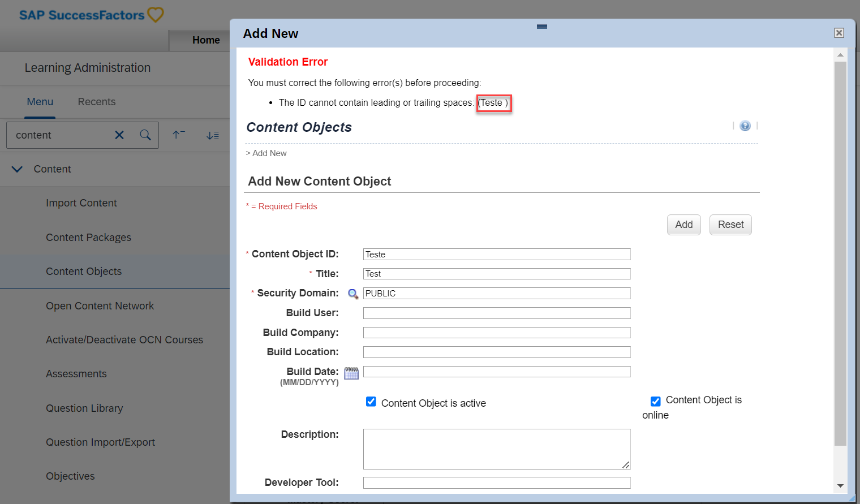The height and width of the screenshot is (504, 860).
Task: Click the Build Company field
Action: point(497,333)
